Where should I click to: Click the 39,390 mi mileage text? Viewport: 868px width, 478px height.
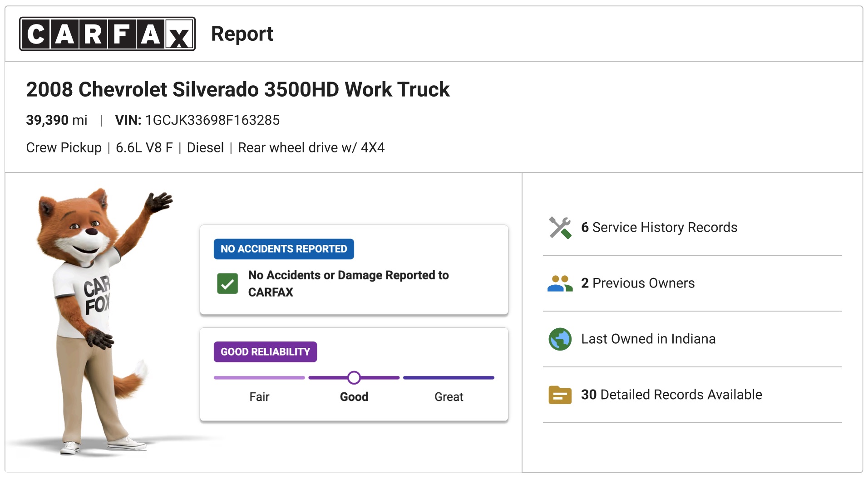pos(57,120)
